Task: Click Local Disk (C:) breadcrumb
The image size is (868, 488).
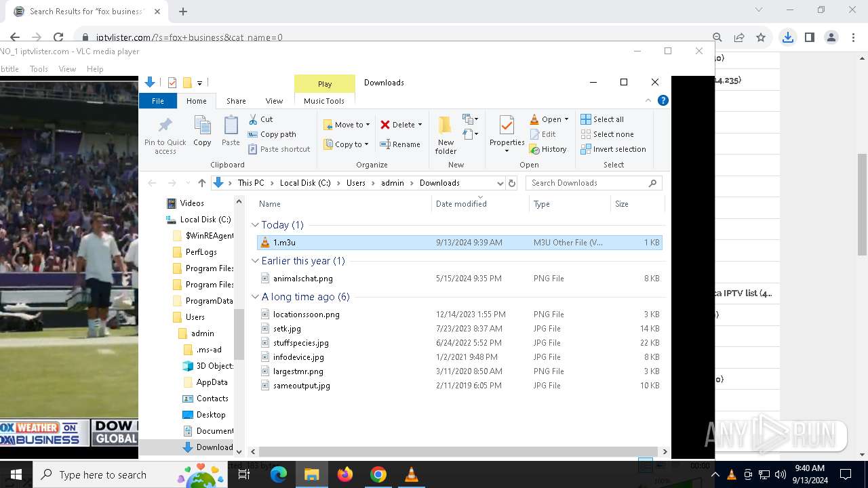Action: click(305, 183)
